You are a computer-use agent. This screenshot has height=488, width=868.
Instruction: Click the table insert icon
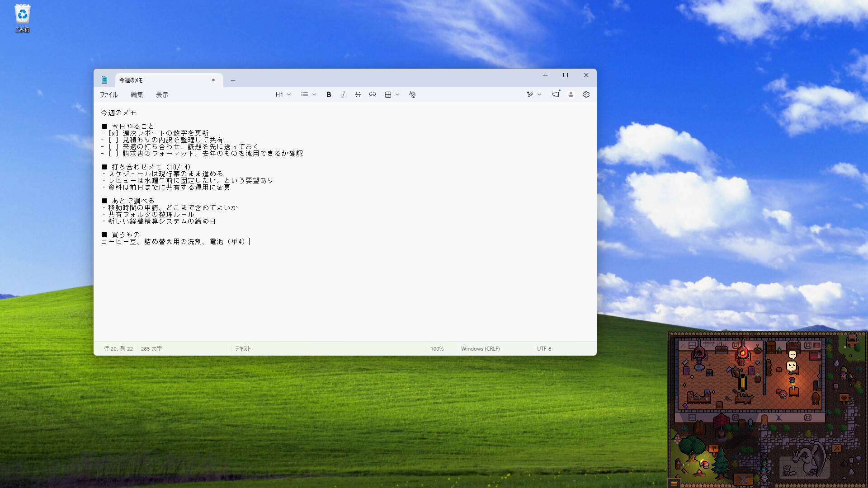[388, 94]
